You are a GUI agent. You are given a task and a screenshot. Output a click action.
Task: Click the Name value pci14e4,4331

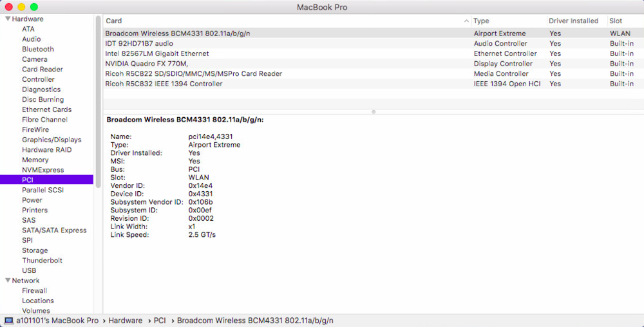pos(211,136)
